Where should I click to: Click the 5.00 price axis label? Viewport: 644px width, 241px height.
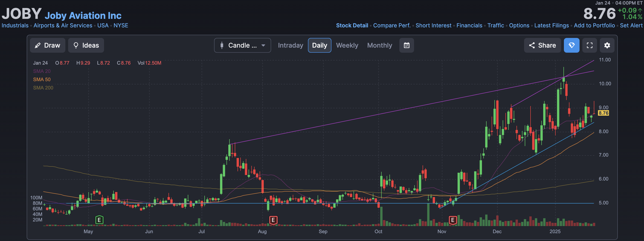click(603, 203)
